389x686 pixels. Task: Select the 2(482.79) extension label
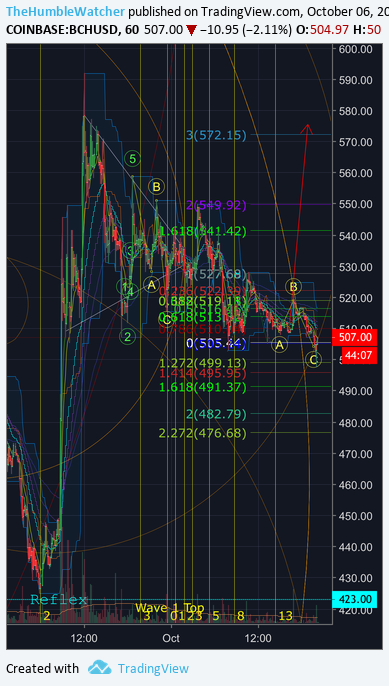tap(216, 414)
